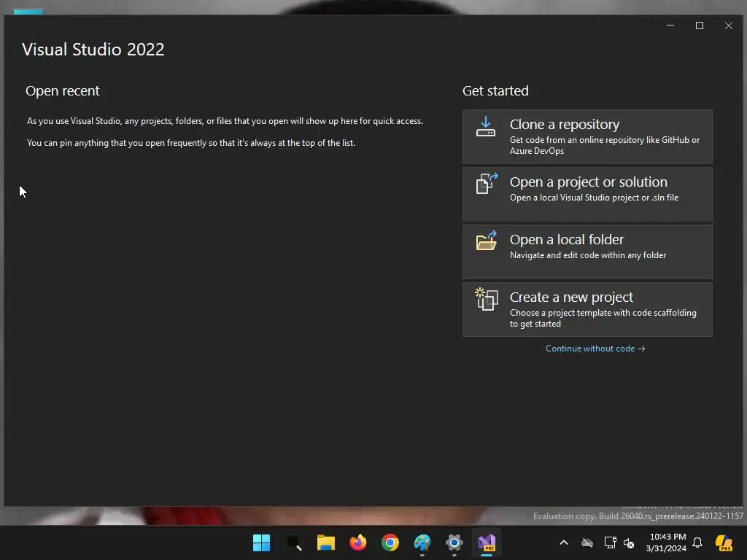Maximize the Visual Studio 2022 window

(x=700, y=26)
